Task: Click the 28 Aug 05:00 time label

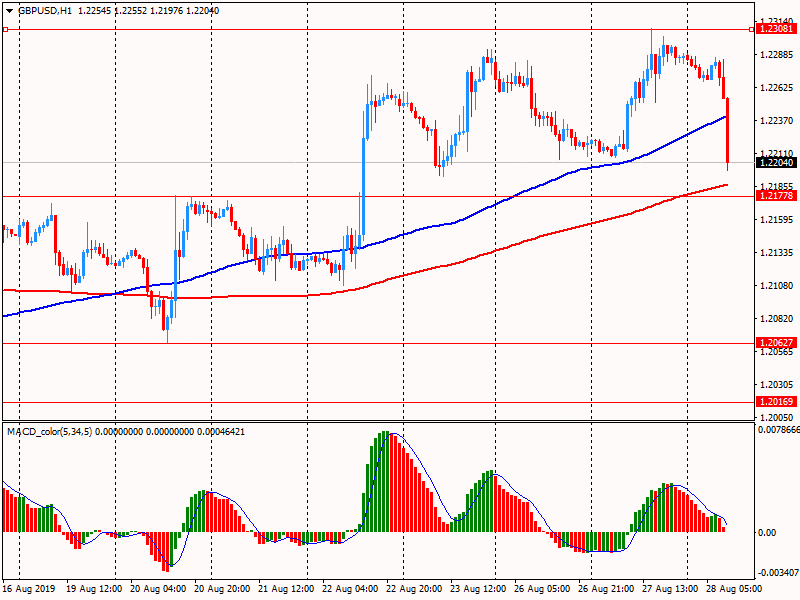Action: pos(734,589)
